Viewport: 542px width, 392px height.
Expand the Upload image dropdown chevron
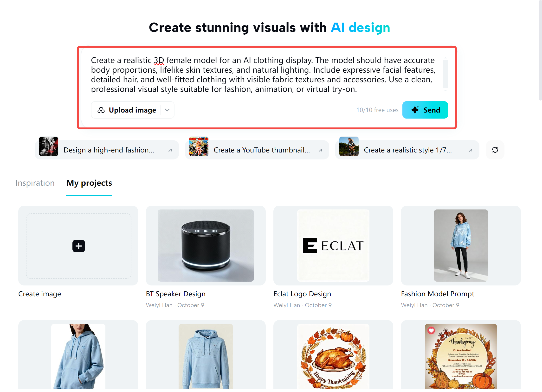[x=167, y=110]
